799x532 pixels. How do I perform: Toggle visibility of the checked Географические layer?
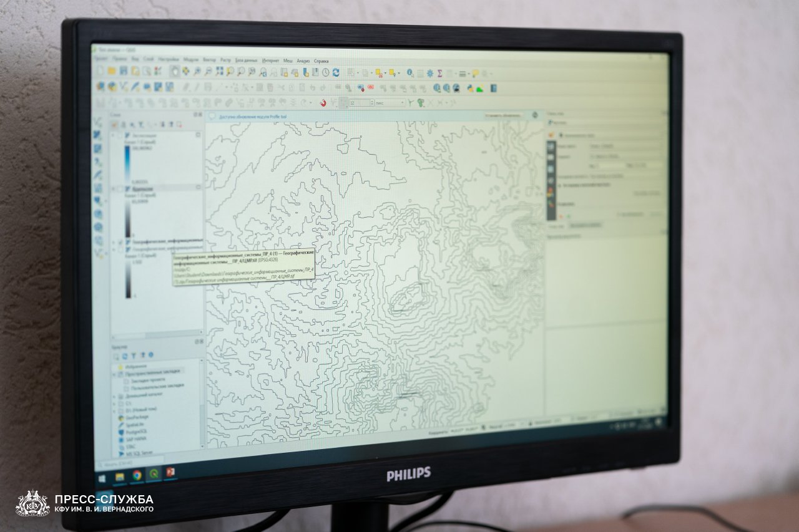(120, 241)
